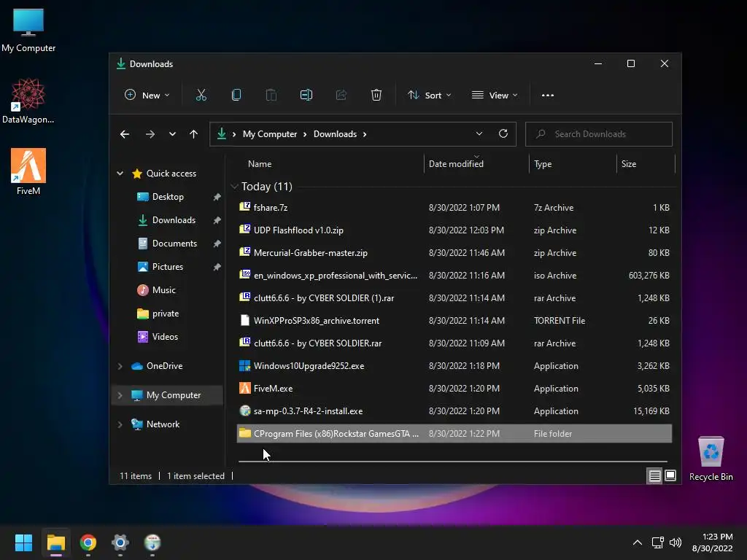The image size is (747, 560).
Task: Open the Sort dropdown menu
Action: pos(429,96)
